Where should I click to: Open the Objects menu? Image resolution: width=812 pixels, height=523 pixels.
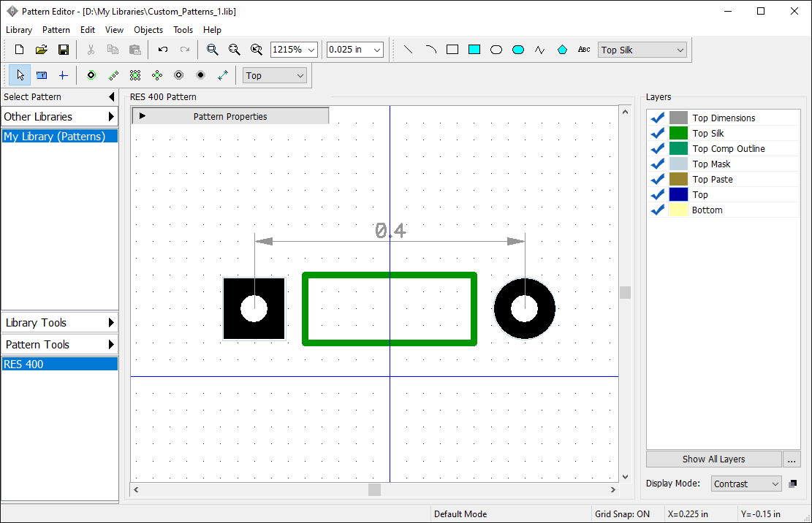[148, 30]
